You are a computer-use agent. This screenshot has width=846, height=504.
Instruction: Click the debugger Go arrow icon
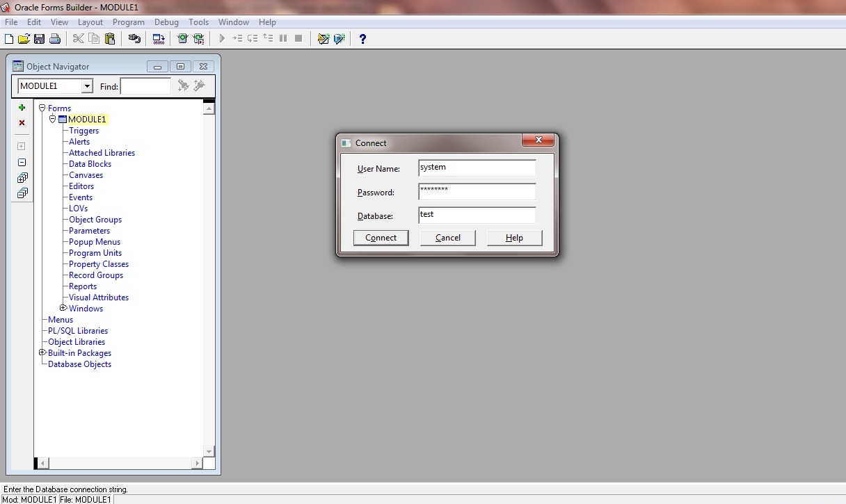tap(222, 39)
